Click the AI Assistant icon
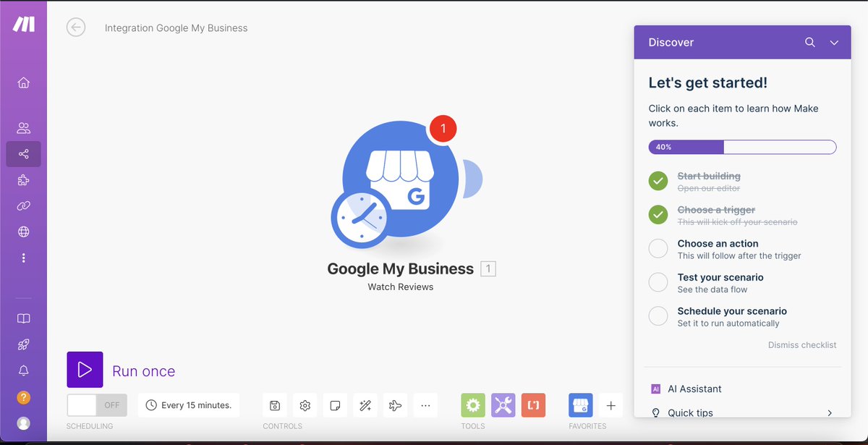The height and width of the screenshot is (445, 868). (x=655, y=389)
